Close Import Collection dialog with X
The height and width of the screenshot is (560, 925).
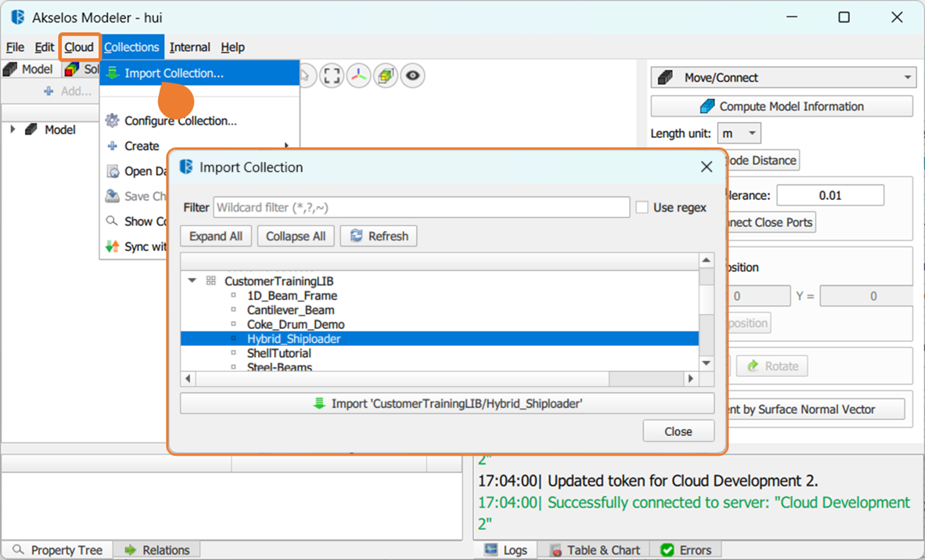coord(706,167)
